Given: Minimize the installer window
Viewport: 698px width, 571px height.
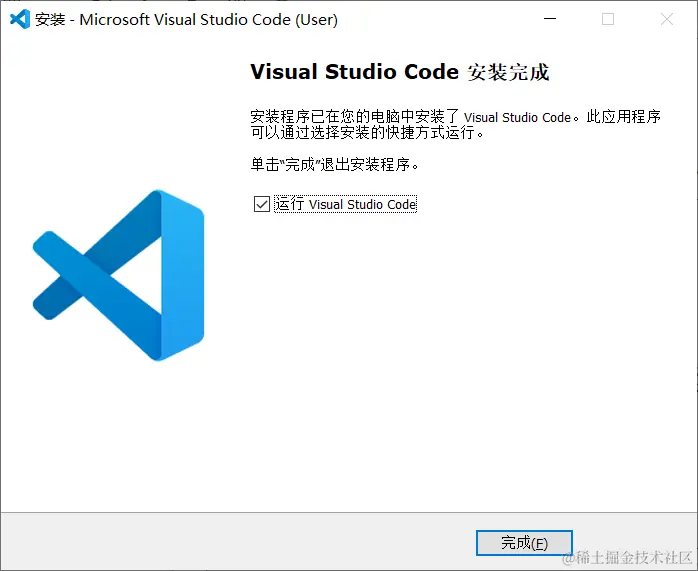Looking at the screenshot, I should pyautogui.click(x=550, y=19).
